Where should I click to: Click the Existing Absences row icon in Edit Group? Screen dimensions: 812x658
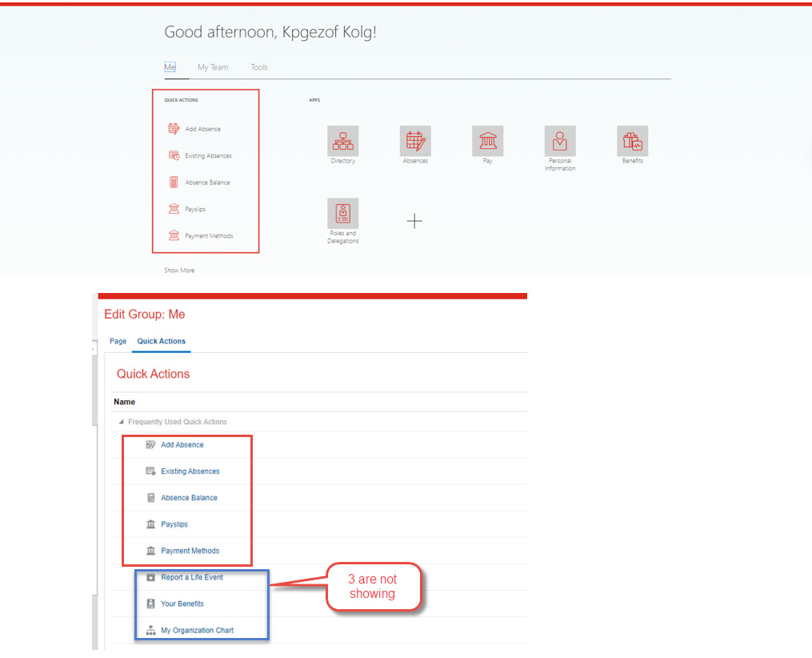click(x=150, y=471)
